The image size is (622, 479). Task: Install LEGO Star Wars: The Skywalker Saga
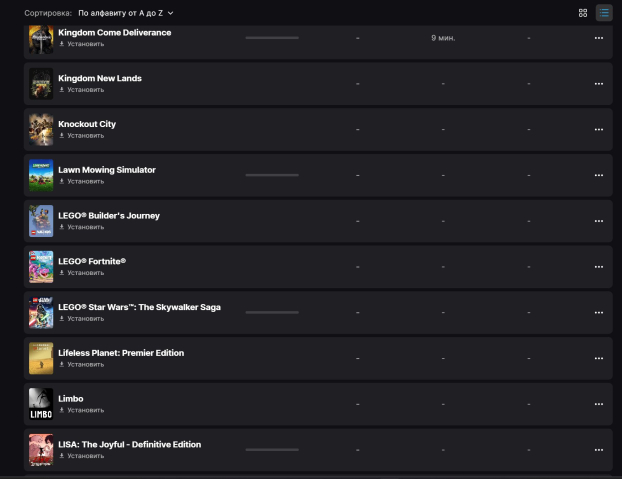click(x=81, y=319)
